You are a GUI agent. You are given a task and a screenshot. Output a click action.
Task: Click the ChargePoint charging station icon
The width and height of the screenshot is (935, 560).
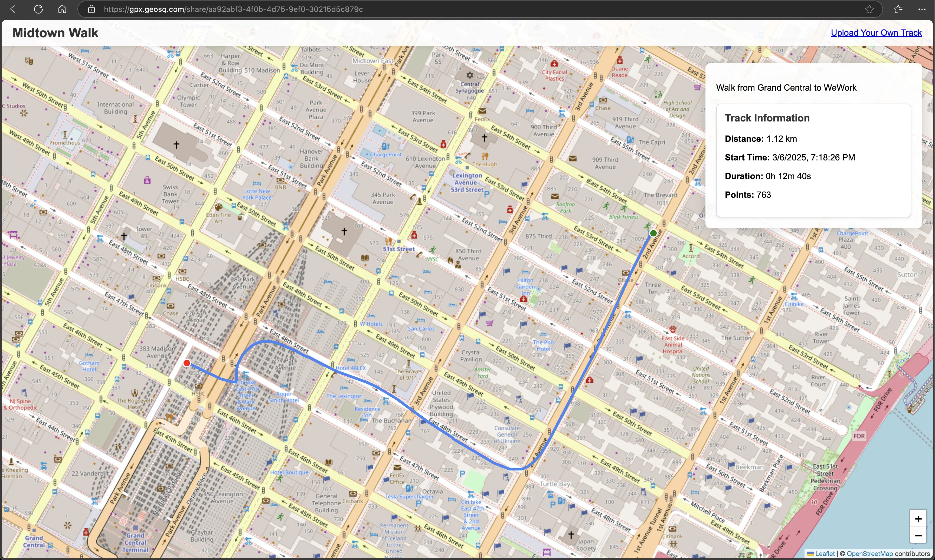point(385,146)
